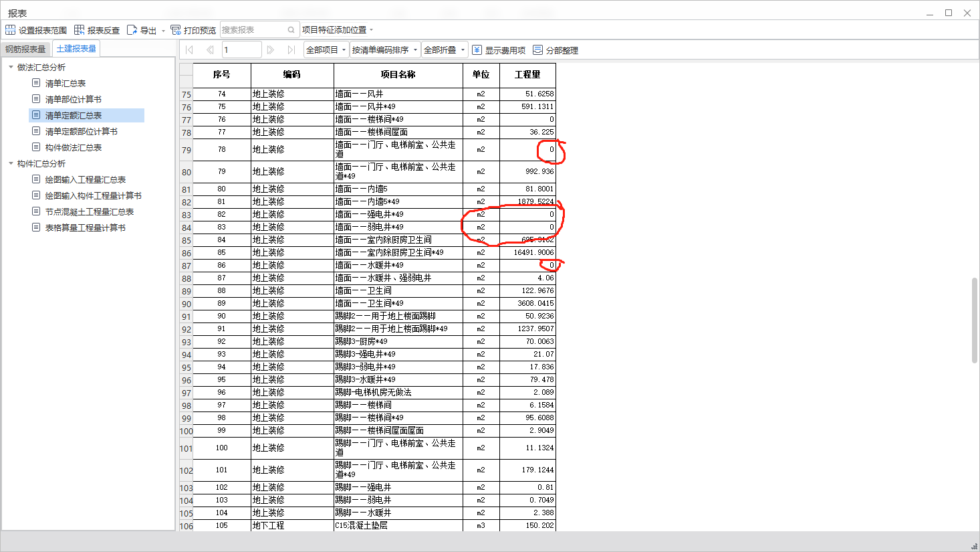Click cell 墙面——楼梯间屋面
980x552 pixels.
coord(398,132)
